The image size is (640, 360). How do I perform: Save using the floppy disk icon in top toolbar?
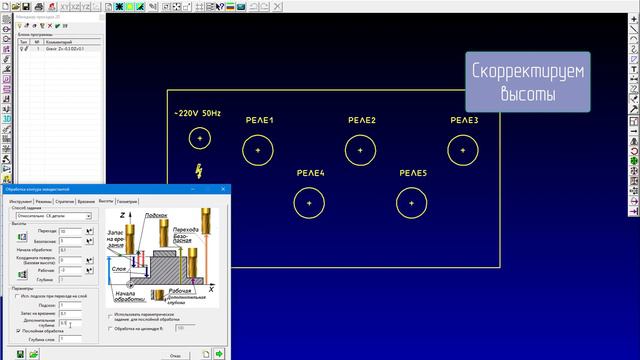coord(26,7)
